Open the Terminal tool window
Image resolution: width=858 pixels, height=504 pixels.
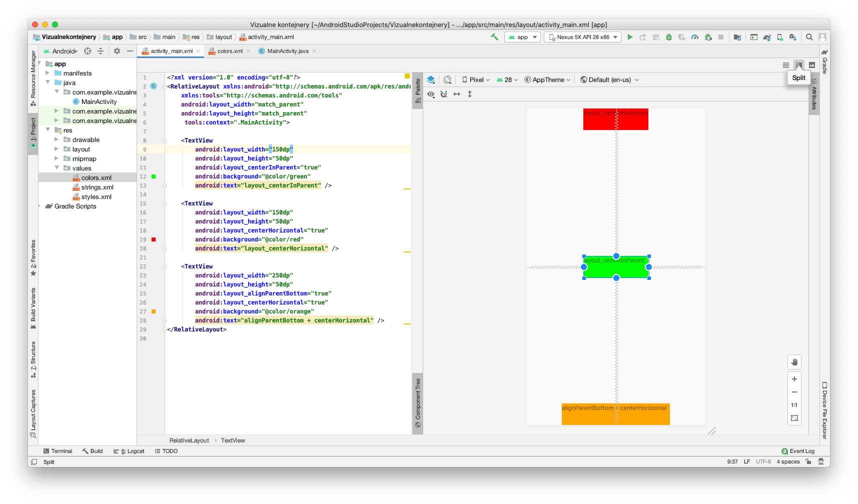pos(58,451)
